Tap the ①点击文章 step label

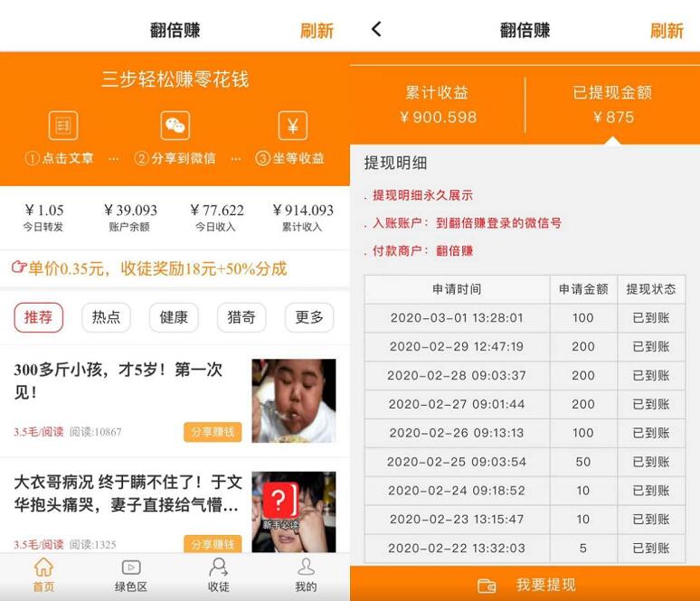[x=60, y=158]
